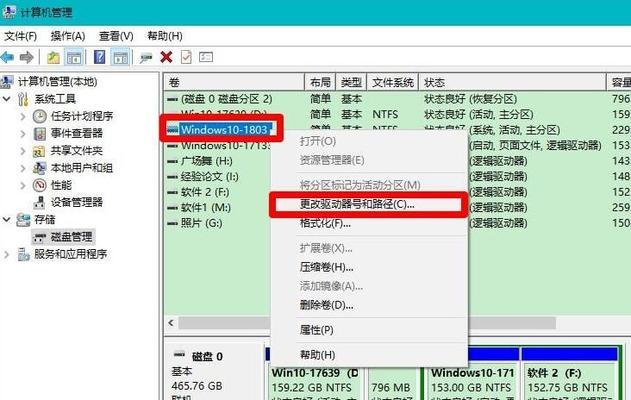Open the 帮助(H) menu in the menu bar
Screen dimensions: 631x400
(x=165, y=36)
